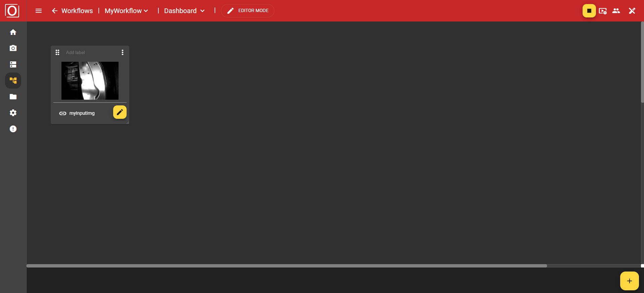Click the application logo in the corner
Screen dimensions: 644x293
point(12,11)
